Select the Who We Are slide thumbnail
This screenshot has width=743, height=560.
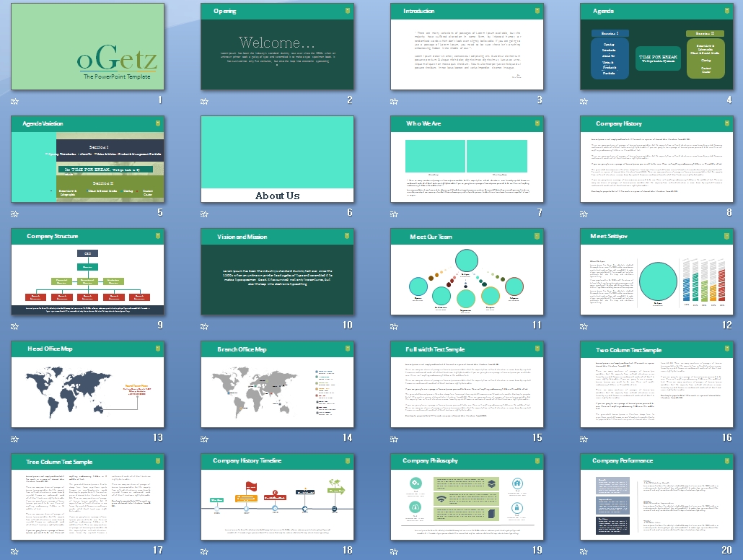click(x=467, y=159)
